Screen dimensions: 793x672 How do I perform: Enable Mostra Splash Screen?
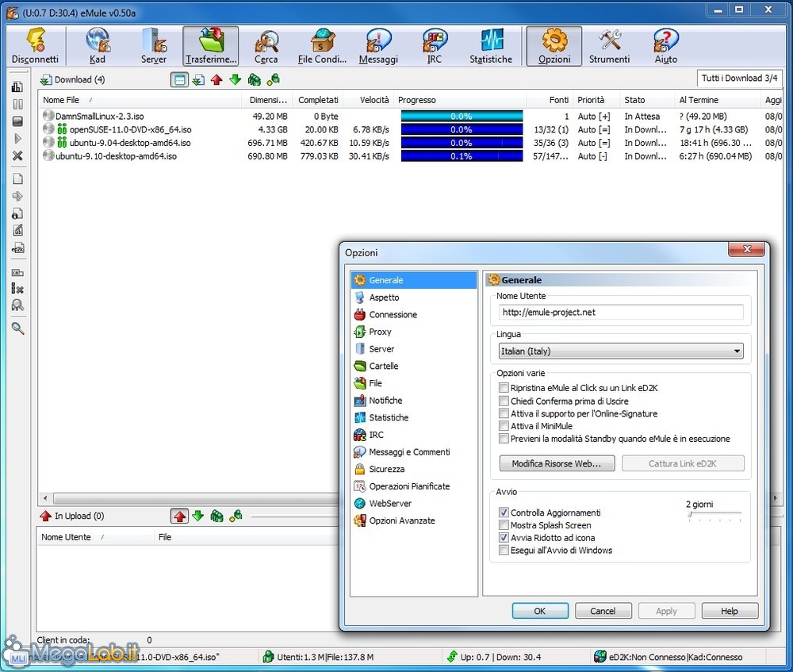click(x=504, y=525)
